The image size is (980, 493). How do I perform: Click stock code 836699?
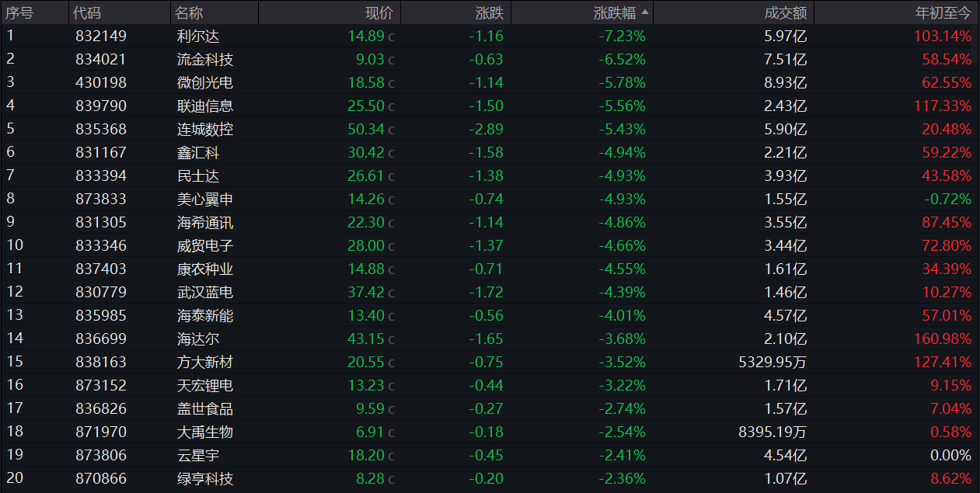click(101, 339)
